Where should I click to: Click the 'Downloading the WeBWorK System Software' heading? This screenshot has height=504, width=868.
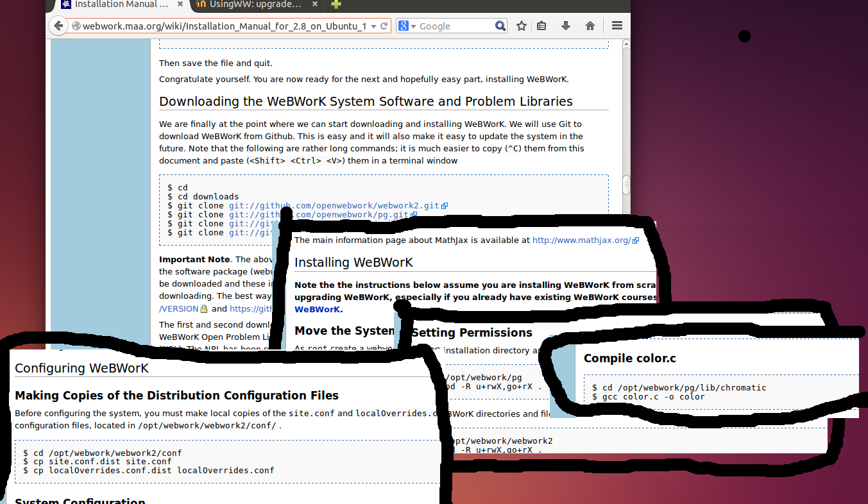[366, 101]
